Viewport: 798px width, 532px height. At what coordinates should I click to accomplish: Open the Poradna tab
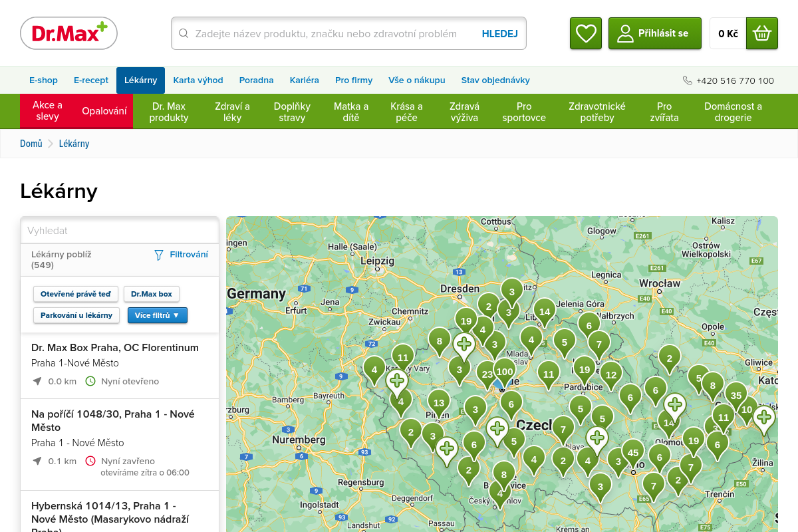256,80
